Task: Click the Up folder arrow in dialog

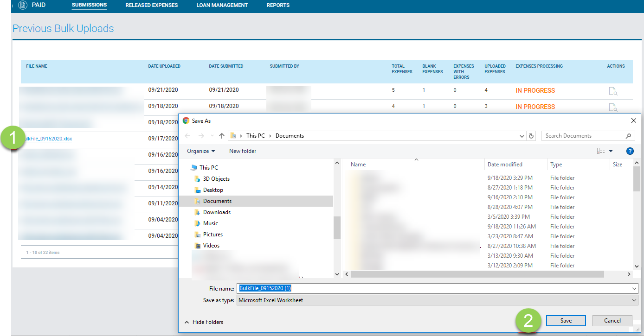Action: point(222,136)
